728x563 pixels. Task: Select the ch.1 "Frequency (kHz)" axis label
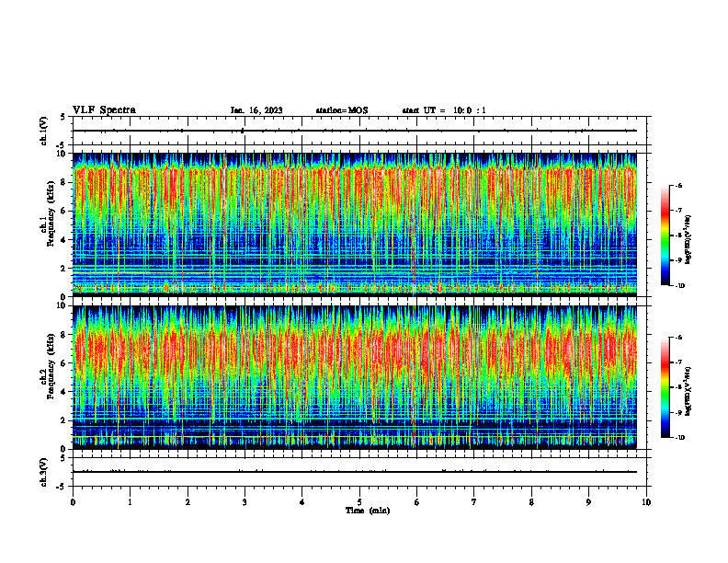click(51, 213)
